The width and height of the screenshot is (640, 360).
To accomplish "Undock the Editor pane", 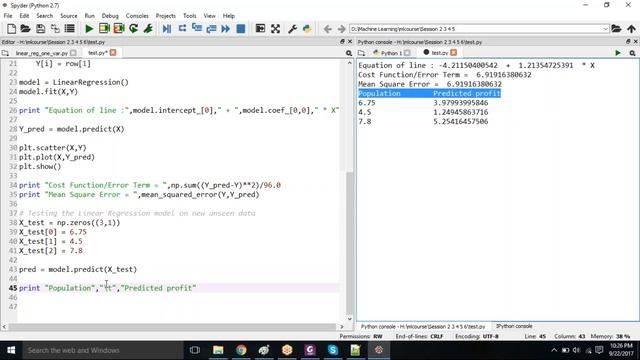I will (342, 42).
